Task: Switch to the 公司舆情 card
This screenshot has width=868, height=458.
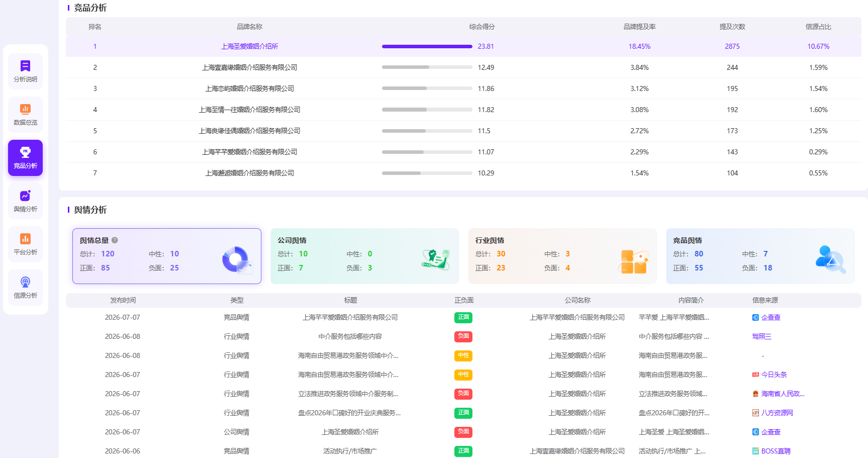Action: click(364, 256)
